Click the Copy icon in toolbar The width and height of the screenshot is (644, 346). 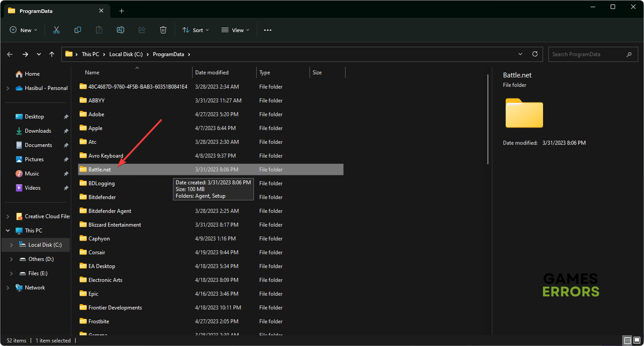78,30
